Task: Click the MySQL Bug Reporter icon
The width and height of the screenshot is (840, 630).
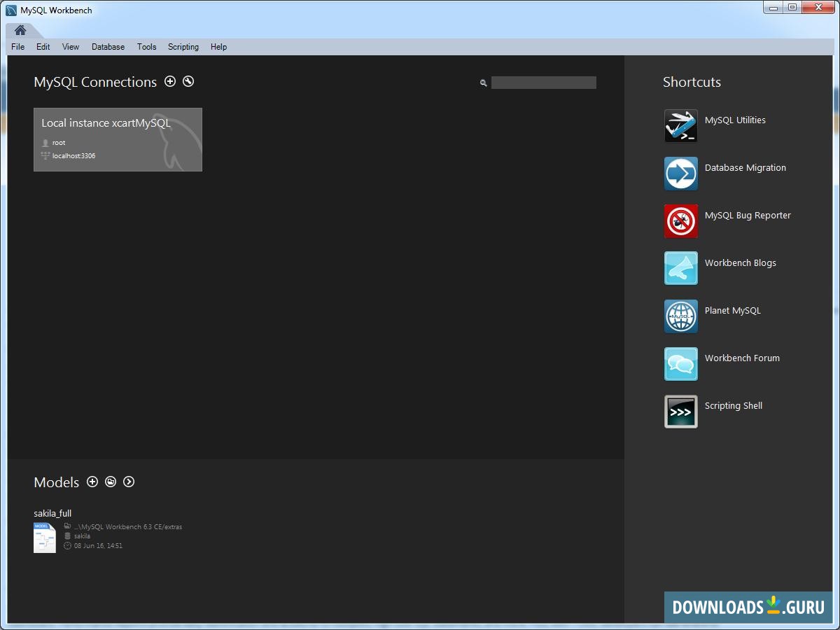Action: click(x=681, y=221)
